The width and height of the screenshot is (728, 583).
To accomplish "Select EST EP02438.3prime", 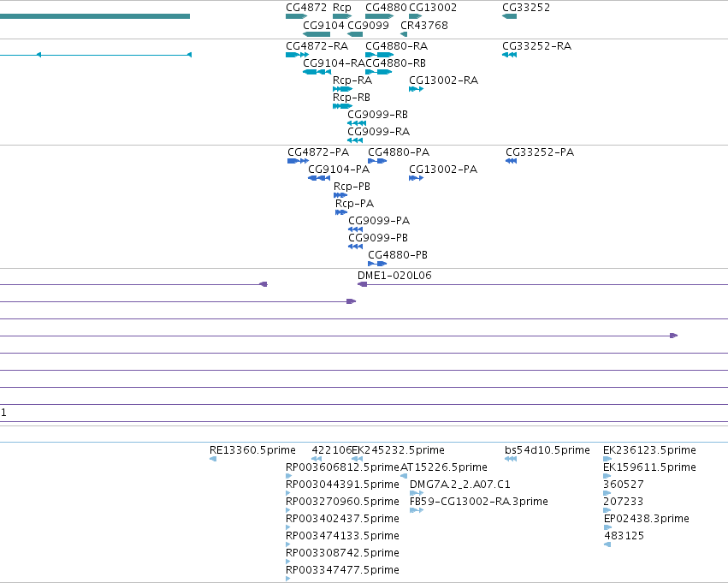I will click(647, 519).
